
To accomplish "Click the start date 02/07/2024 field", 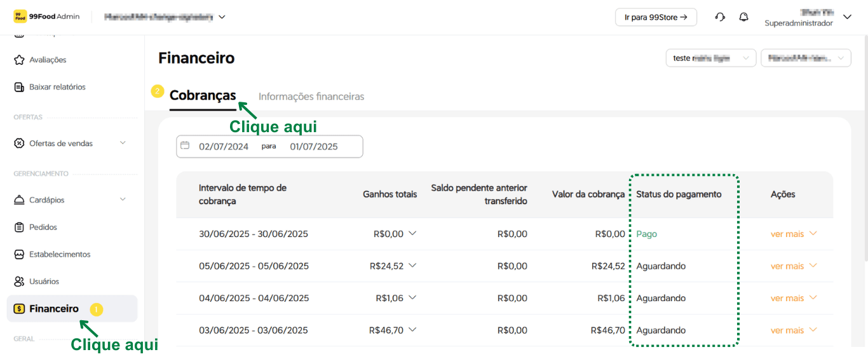I will point(224,146).
